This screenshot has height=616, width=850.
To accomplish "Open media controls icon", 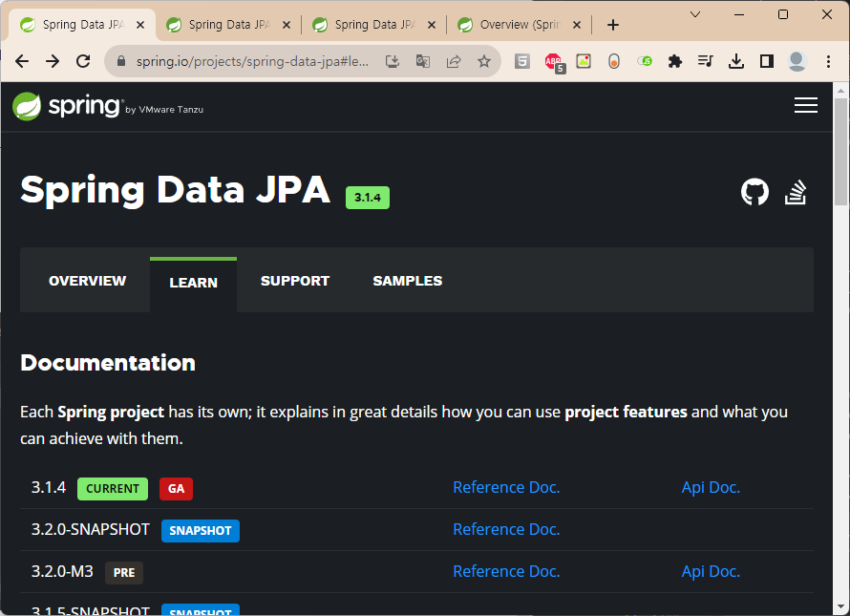I will point(705,61).
